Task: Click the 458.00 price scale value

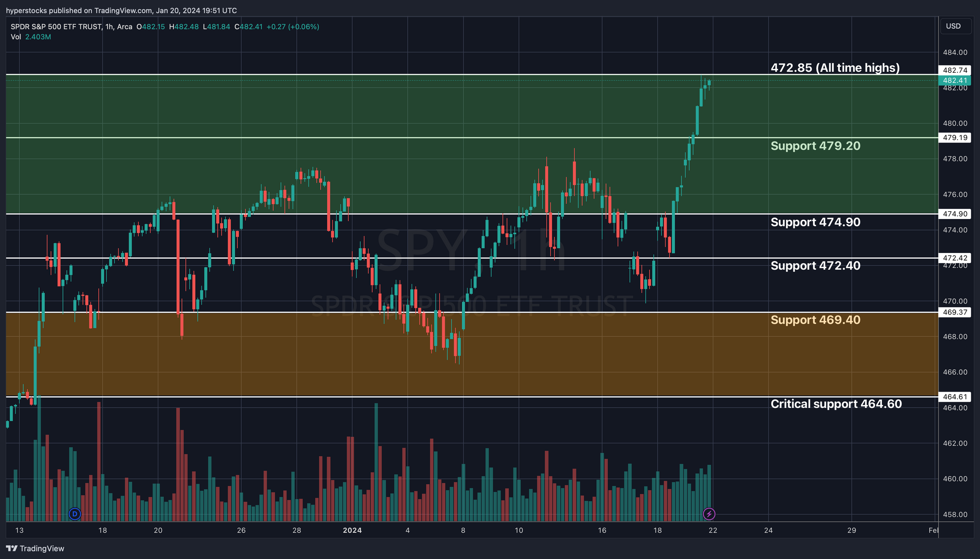Action: pyautogui.click(x=955, y=515)
